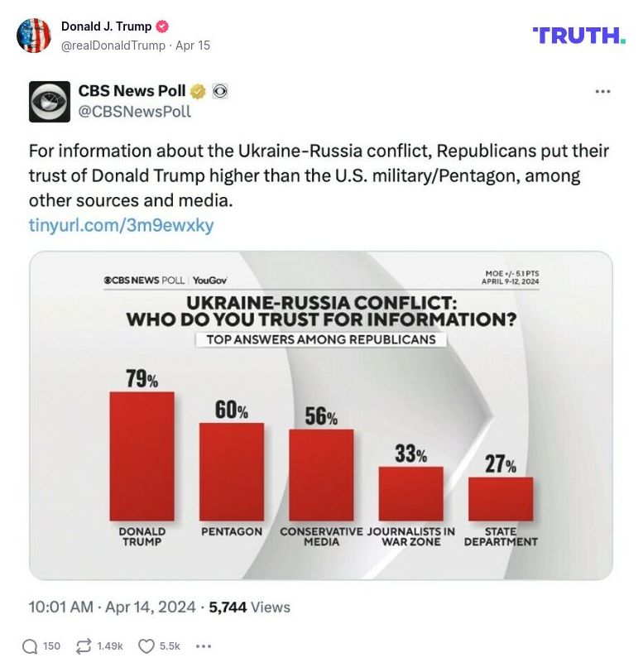
Task: Click the gold verified badge beside CBS News Poll
Action: pyautogui.click(x=195, y=92)
